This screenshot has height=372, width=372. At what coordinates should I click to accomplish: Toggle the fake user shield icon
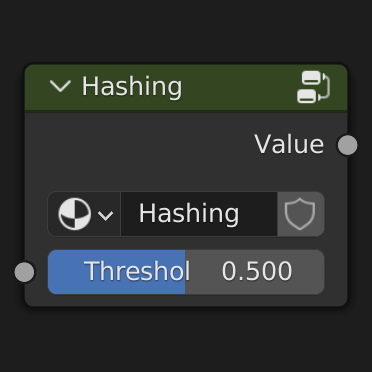point(300,214)
